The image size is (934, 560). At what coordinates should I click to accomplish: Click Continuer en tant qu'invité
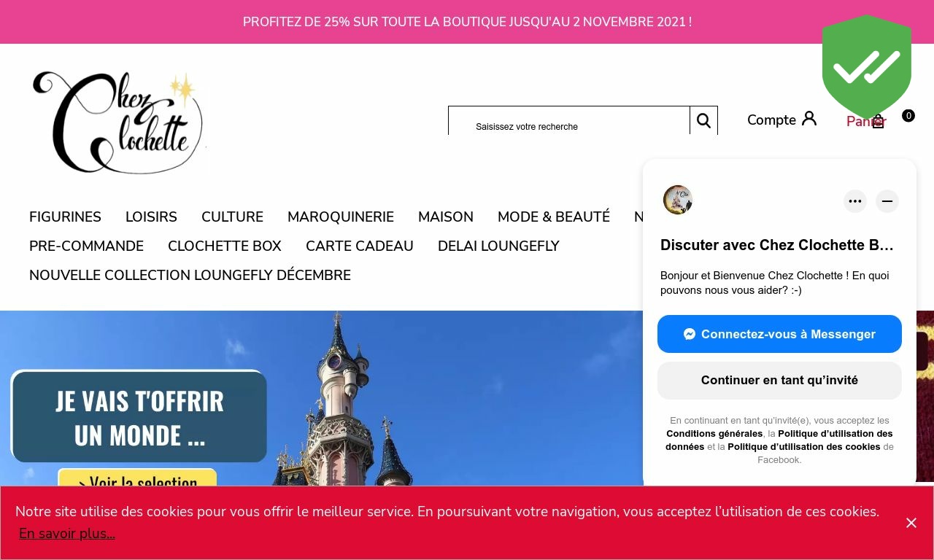(779, 381)
